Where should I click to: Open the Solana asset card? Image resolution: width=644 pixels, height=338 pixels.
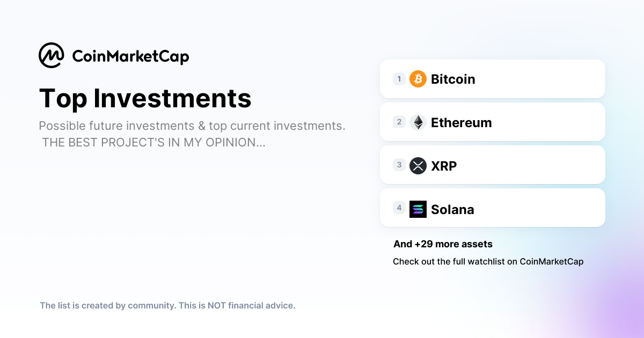pos(493,208)
